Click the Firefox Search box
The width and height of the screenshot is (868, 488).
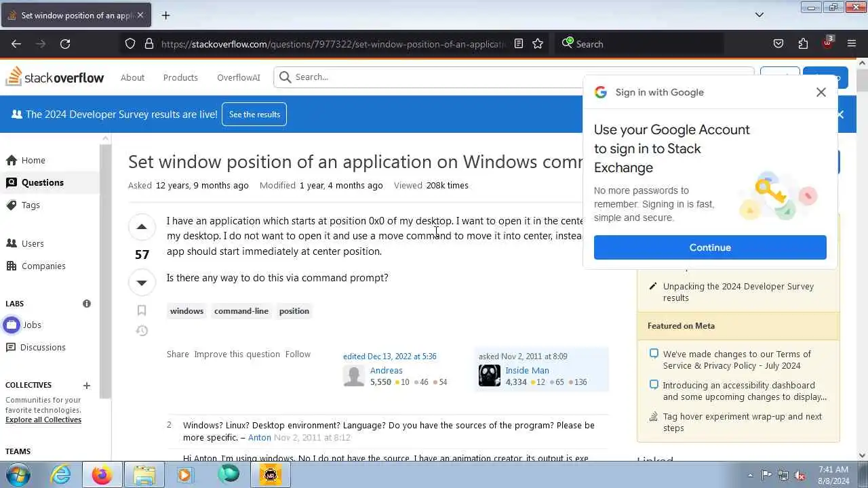click(x=639, y=44)
